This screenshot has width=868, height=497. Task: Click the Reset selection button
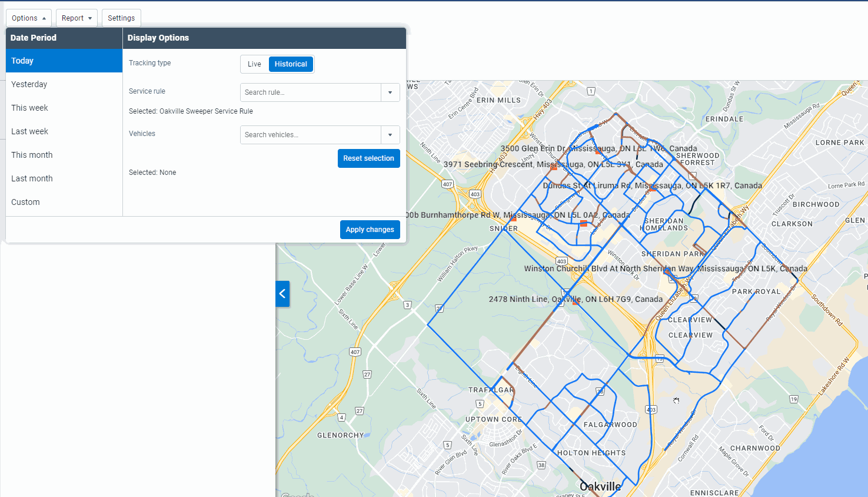click(369, 158)
